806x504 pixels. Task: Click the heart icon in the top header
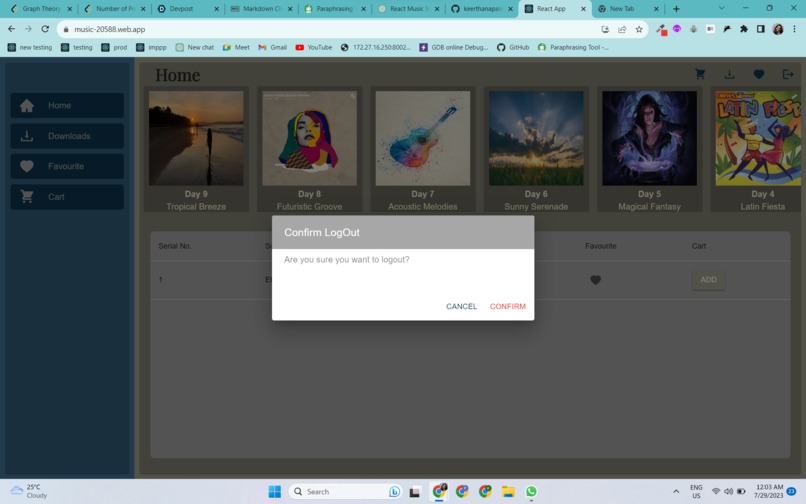click(x=758, y=75)
